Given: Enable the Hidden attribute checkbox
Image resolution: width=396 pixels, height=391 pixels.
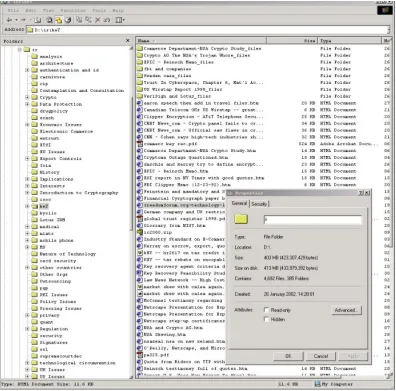Looking at the screenshot, I should tap(266, 319).
